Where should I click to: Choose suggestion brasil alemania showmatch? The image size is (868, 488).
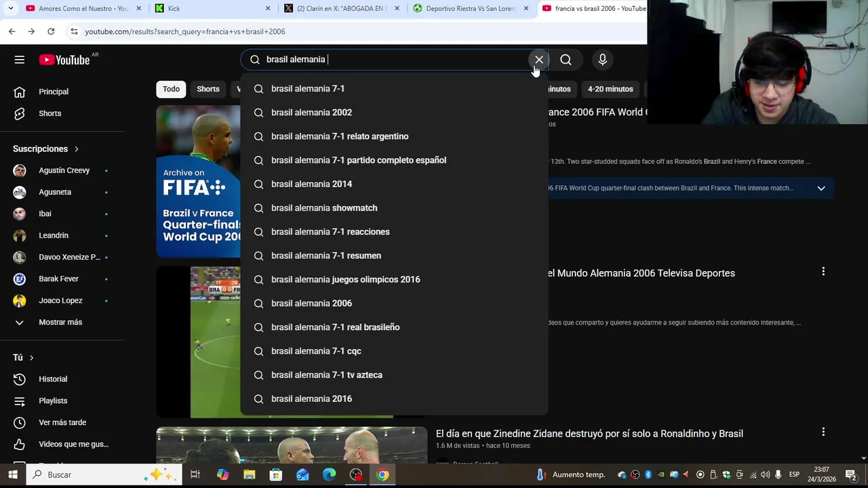pyautogui.click(x=394, y=208)
